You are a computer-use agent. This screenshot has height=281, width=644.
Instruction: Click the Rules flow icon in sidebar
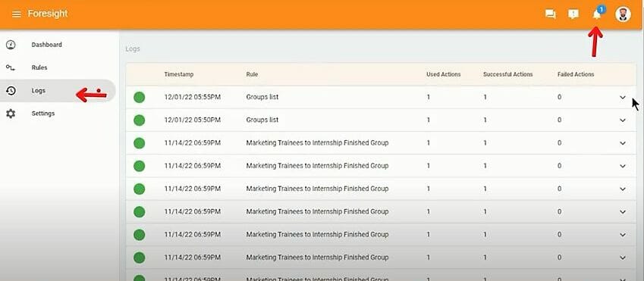pyautogui.click(x=11, y=67)
